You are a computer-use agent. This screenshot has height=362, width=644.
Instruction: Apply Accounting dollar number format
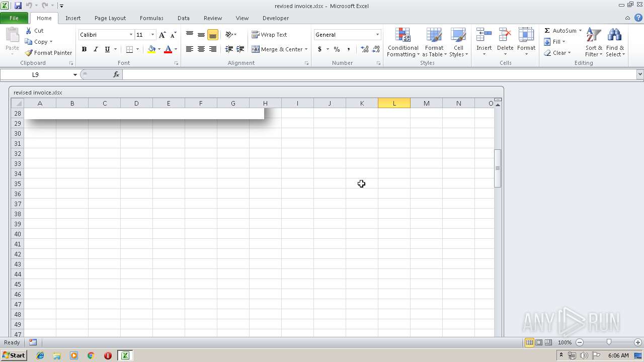point(319,49)
